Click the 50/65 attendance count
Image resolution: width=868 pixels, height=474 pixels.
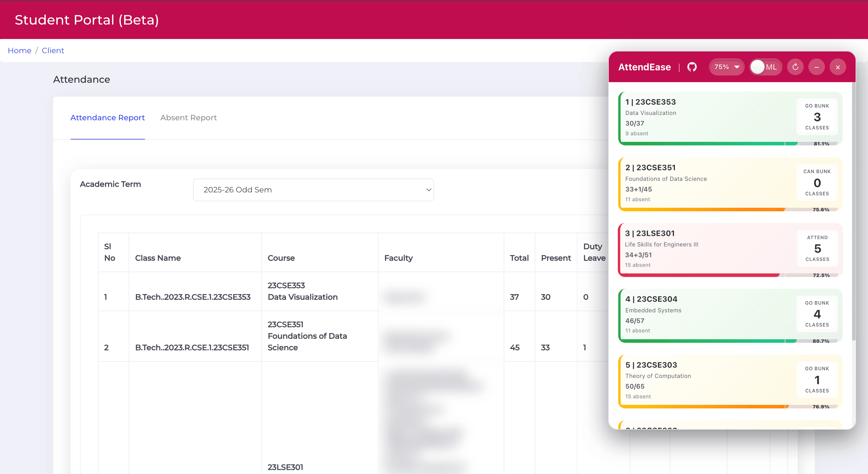tap(635, 386)
